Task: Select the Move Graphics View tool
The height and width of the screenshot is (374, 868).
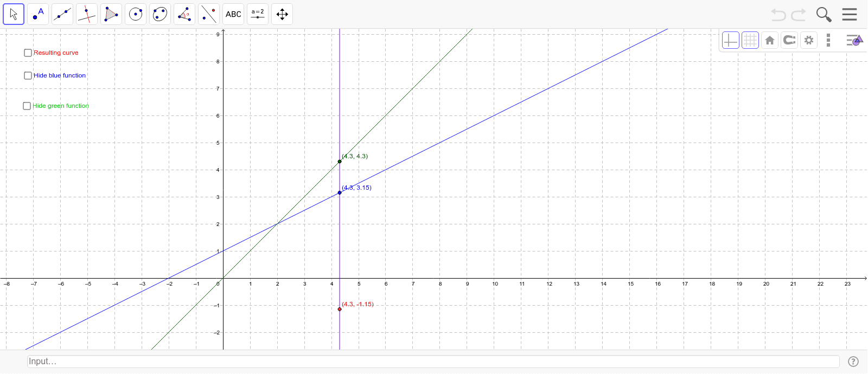Action: pos(282,14)
